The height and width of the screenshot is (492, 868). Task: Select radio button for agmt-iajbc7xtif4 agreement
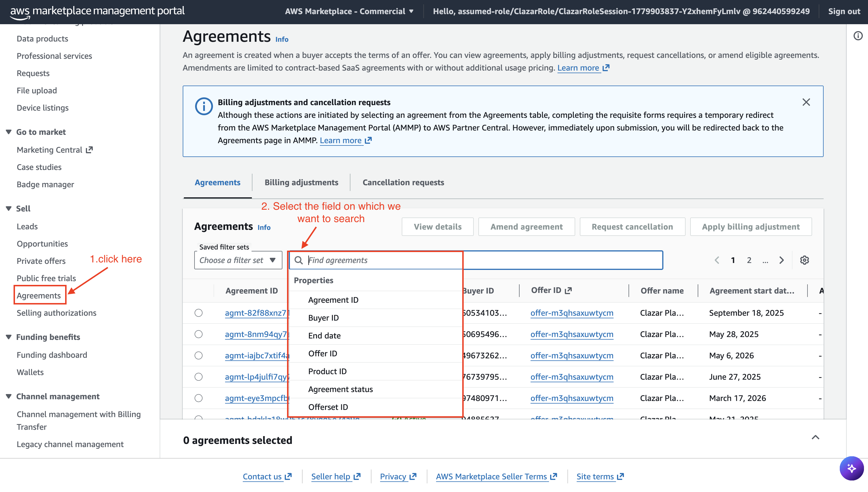[x=198, y=355]
